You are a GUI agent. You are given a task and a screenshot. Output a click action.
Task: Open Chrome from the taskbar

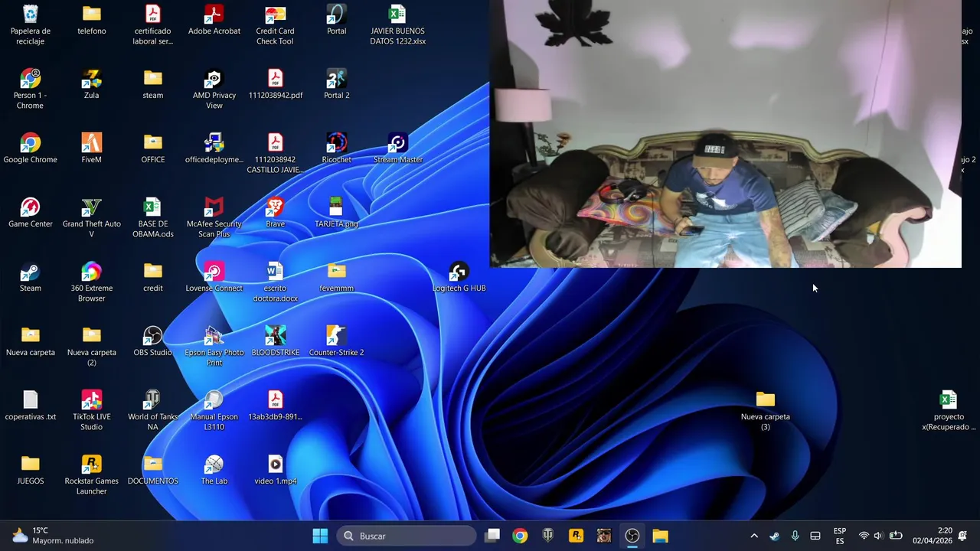tap(520, 536)
